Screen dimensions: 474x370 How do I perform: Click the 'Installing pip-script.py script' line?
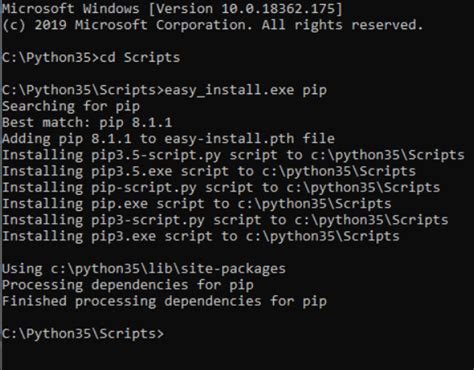pos(221,188)
